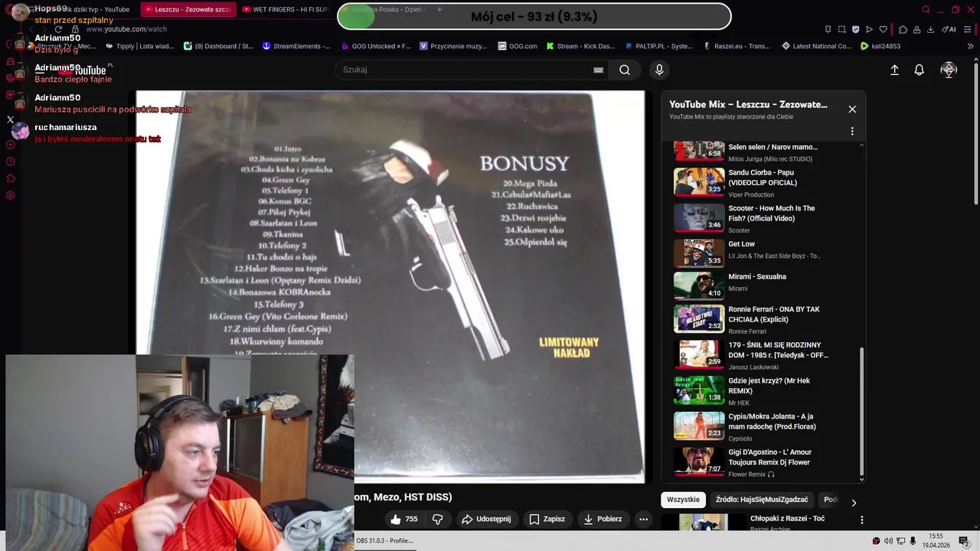The height and width of the screenshot is (551, 980).
Task: Click the Mix playlist scrollbar
Action: pos(861,412)
